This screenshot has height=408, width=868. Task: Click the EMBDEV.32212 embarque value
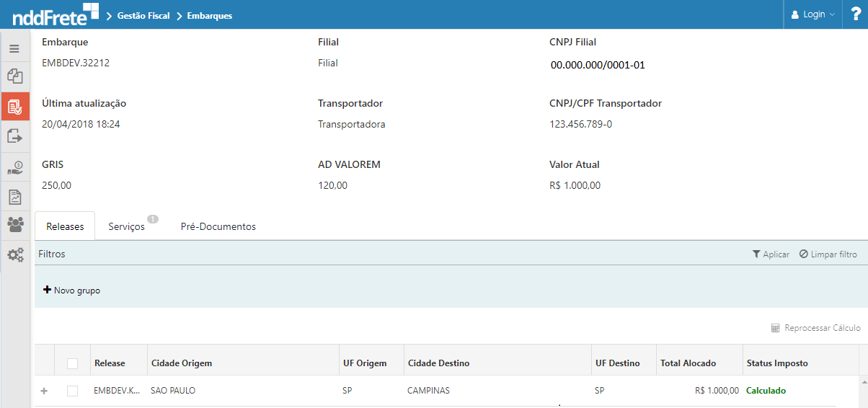[76, 63]
